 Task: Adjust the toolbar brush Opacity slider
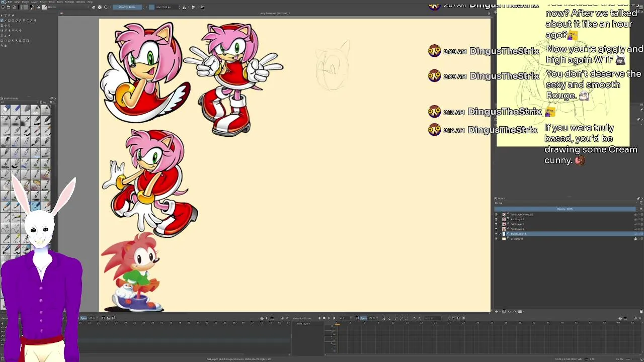click(127, 7)
